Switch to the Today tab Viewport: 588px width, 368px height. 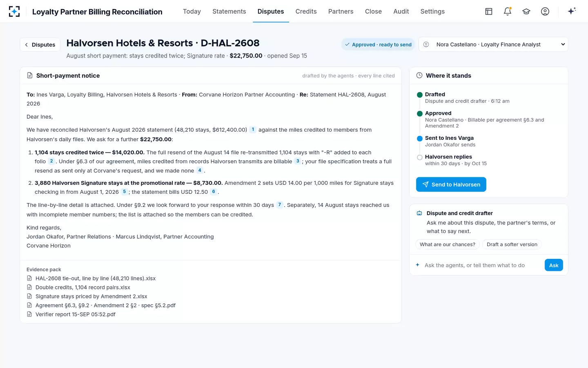[192, 11]
